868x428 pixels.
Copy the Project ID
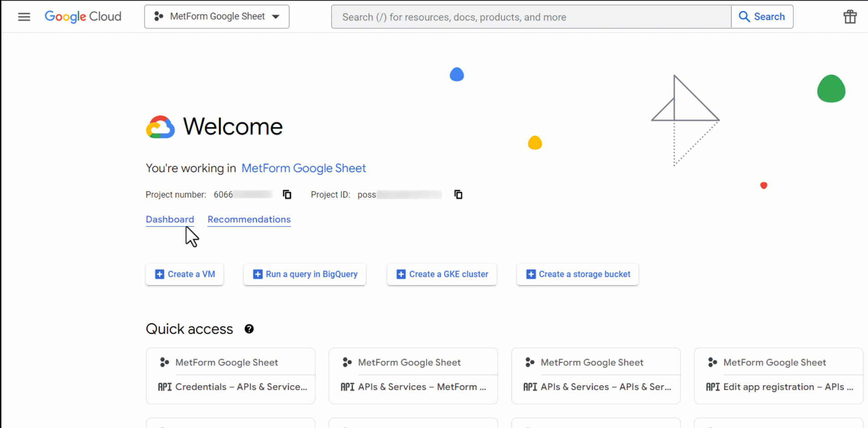[458, 194]
